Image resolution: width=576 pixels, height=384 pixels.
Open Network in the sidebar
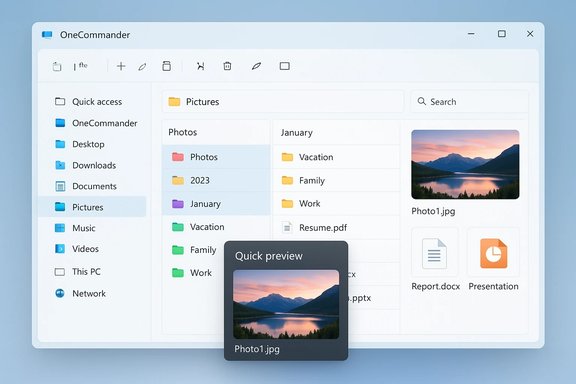(92, 293)
